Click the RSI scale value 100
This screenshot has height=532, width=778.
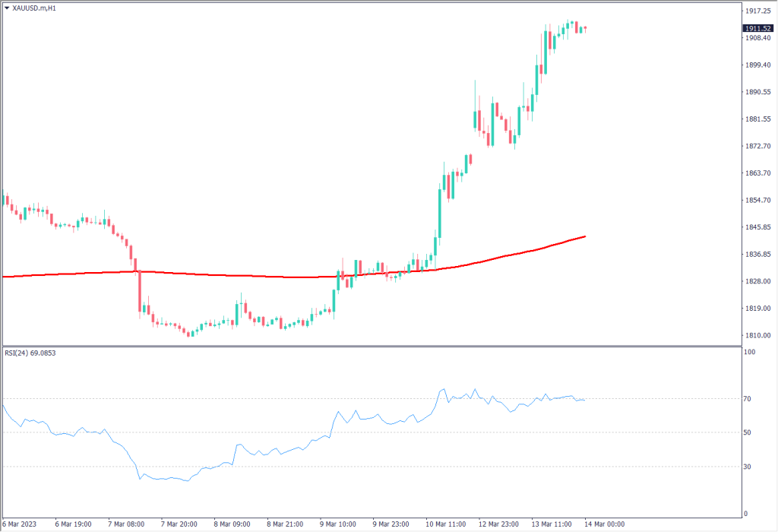point(750,353)
